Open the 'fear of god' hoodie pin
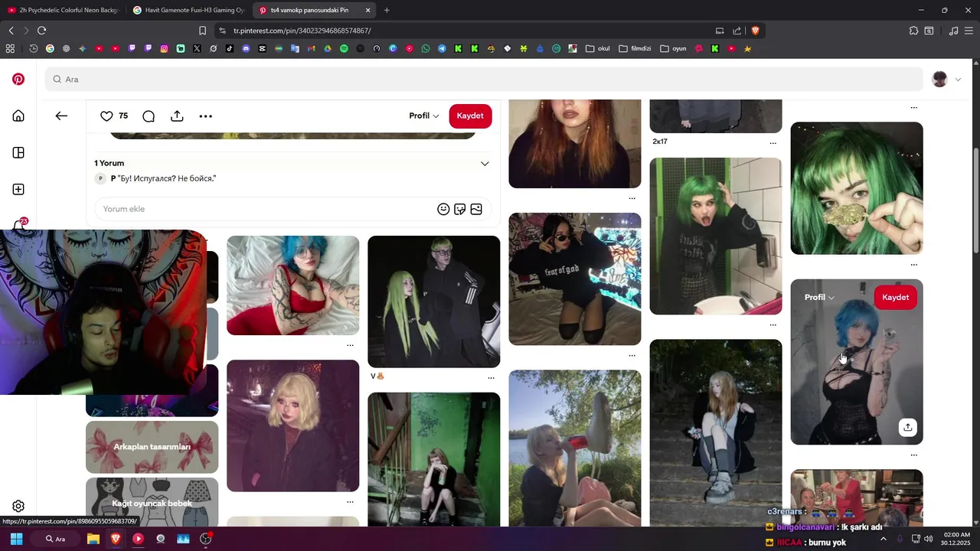 pos(574,279)
